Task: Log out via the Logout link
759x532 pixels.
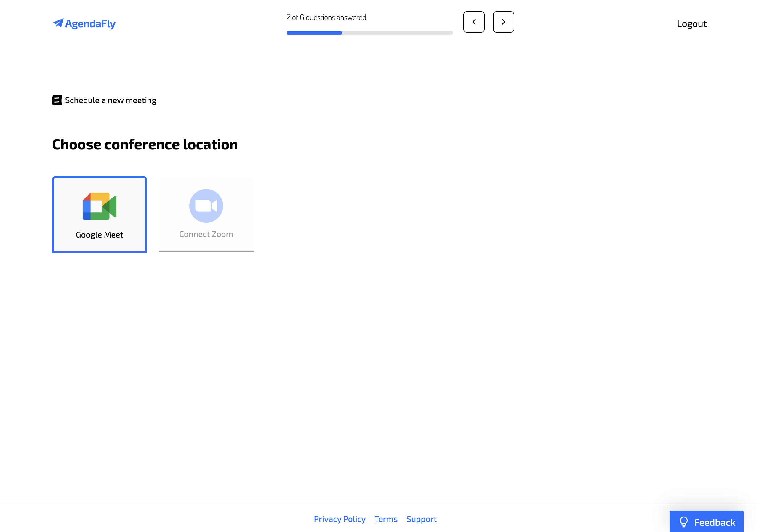Action: [691, 24]
